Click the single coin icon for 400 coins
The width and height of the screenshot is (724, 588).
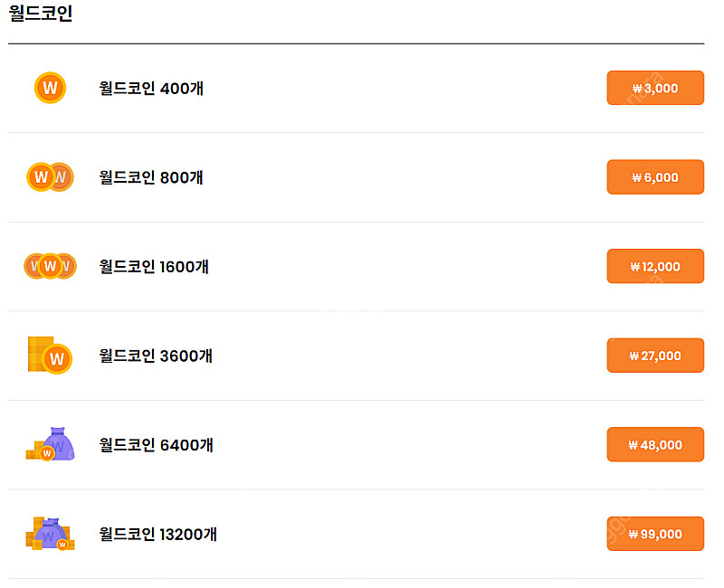pos(50,88)
